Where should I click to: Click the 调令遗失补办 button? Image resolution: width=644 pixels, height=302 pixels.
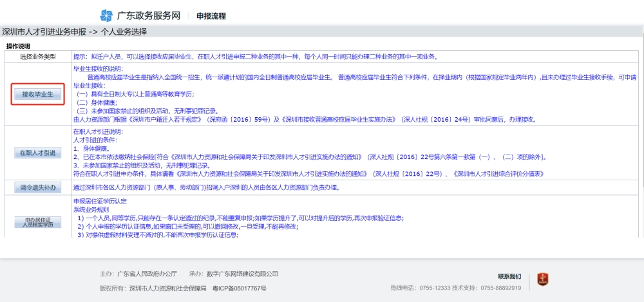pos(37,188)
